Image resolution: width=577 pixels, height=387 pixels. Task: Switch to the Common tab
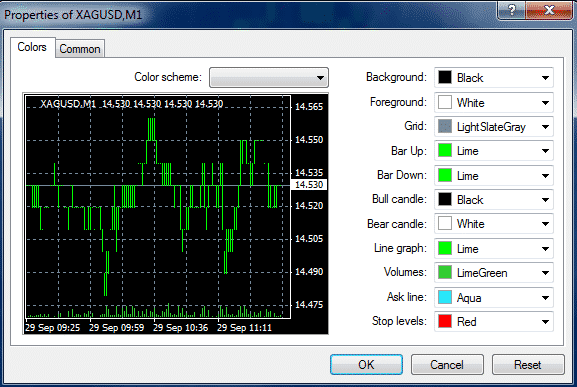click(x=80, y=49)
